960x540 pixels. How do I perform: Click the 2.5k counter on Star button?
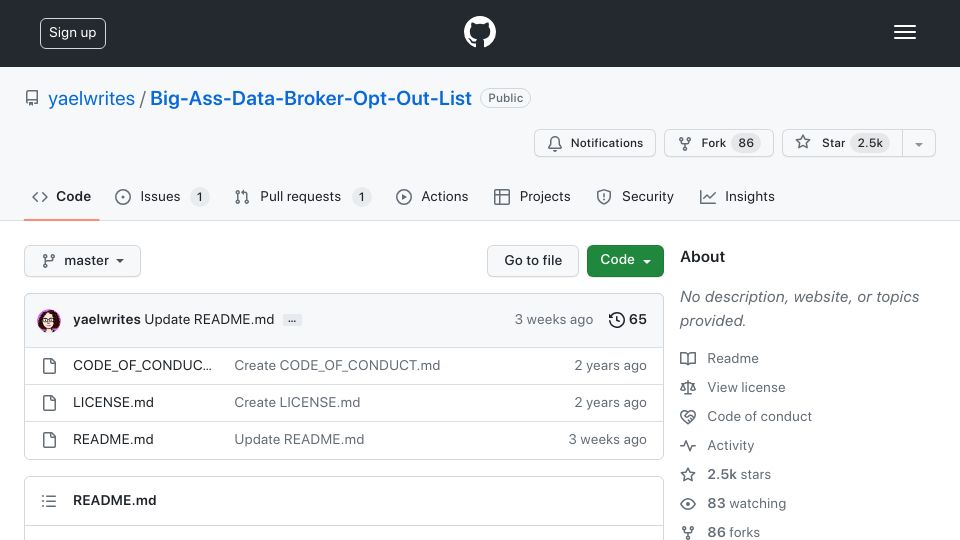click(x=870, y=143)
